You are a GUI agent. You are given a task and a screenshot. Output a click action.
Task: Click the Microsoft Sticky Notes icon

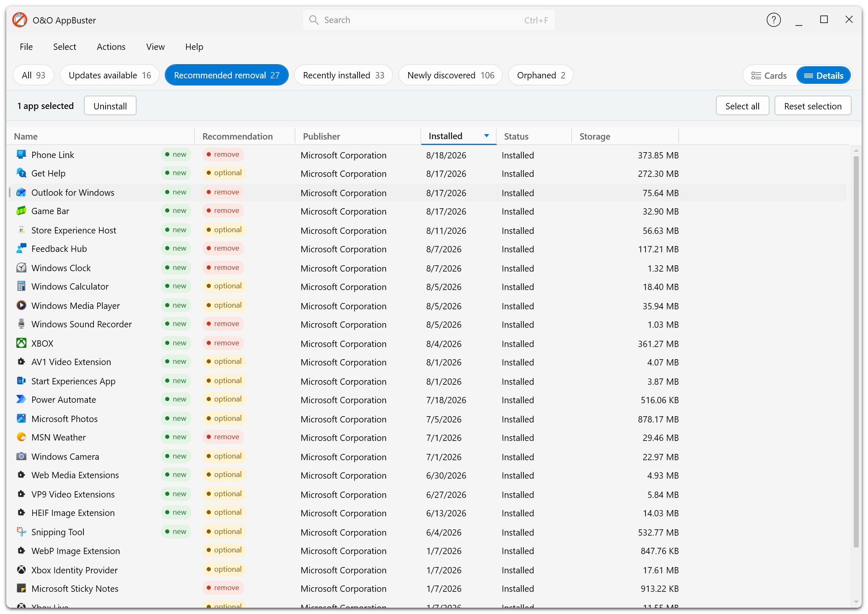point(21,588)
